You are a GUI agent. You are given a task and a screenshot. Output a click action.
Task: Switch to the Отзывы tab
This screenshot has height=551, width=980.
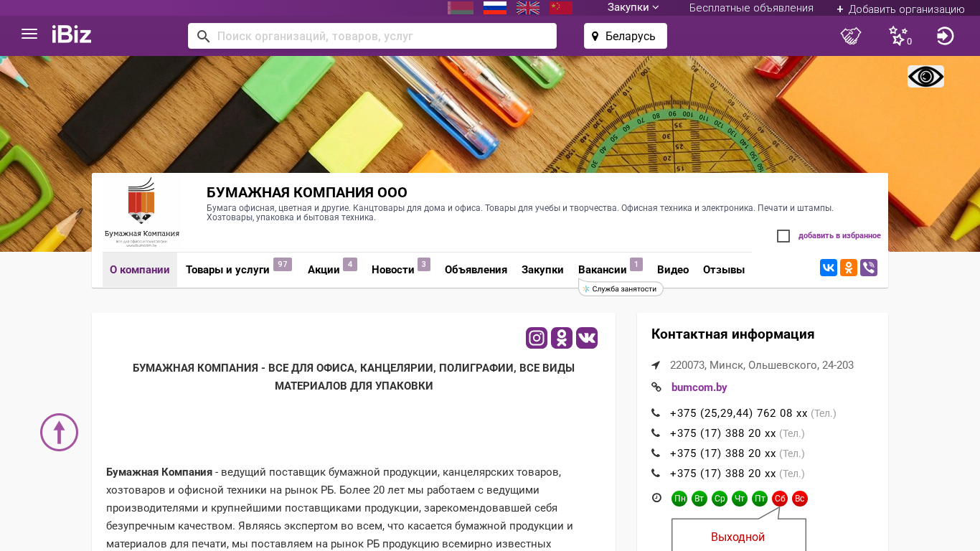pos(724,270)
